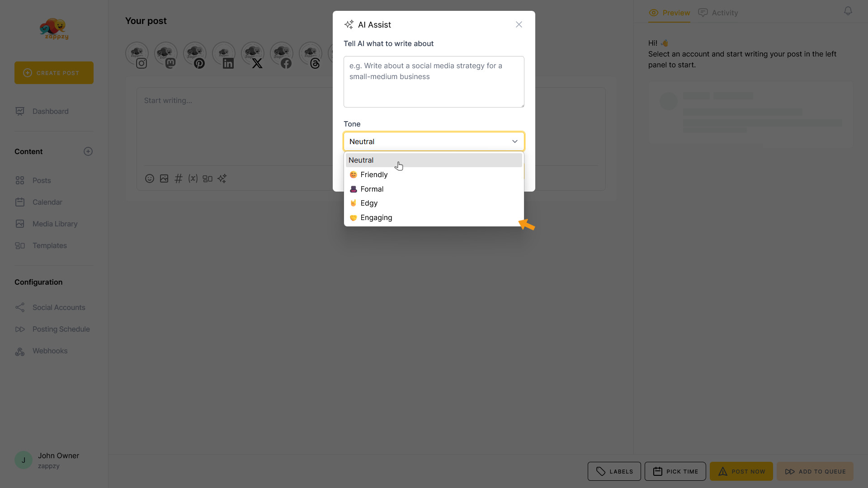Click the insert media image icon
This screenshot has height=488, width=868.
[164, 178]
